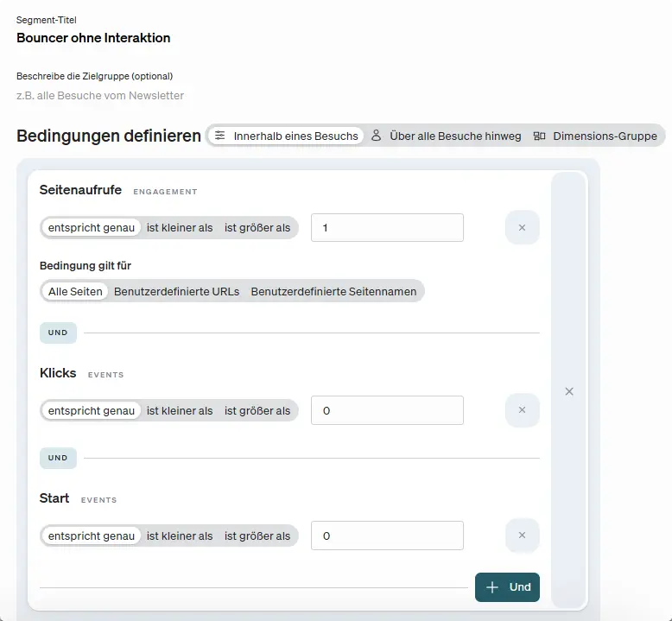The width and height of the screenshot is (672, 621).
Task: Focus the Klicks value field containing 0
Action: click(387, 410)
